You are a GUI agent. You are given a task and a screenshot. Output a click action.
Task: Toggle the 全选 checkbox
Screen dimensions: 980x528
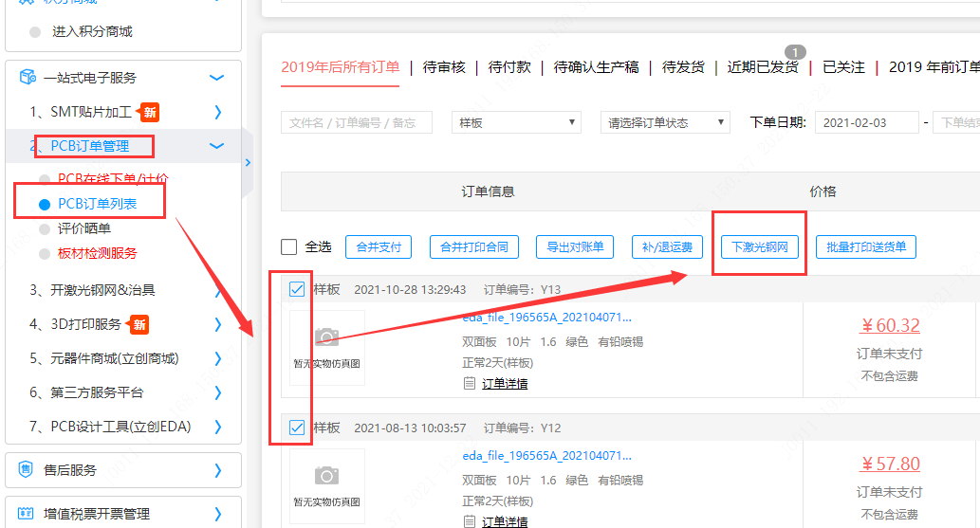click(290, 247)
